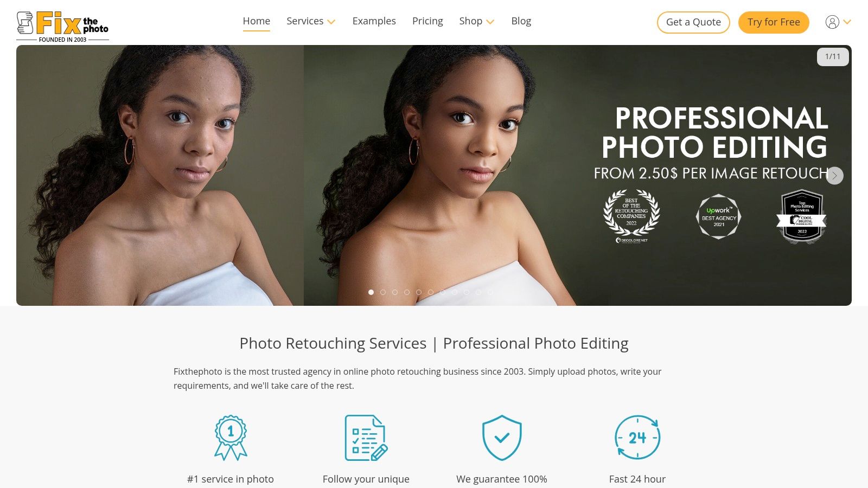
Task: Open the Examples page
Action: (374, 21)
